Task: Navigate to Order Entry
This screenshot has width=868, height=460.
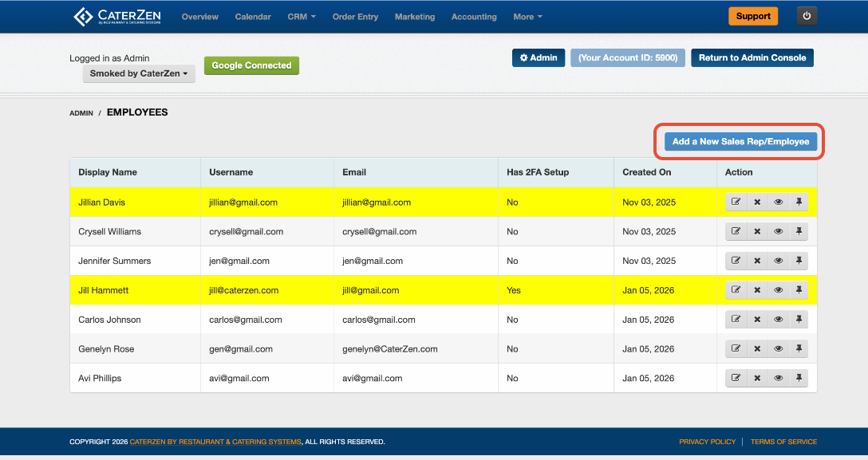Action: pos(355,17)
